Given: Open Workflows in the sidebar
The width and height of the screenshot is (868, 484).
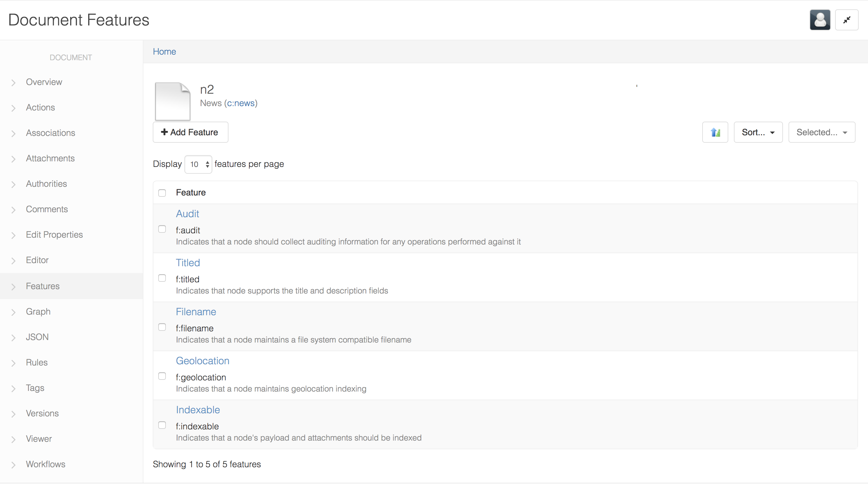Looking at the screenshot, I should pyautogui.click(x=46, y=464).
